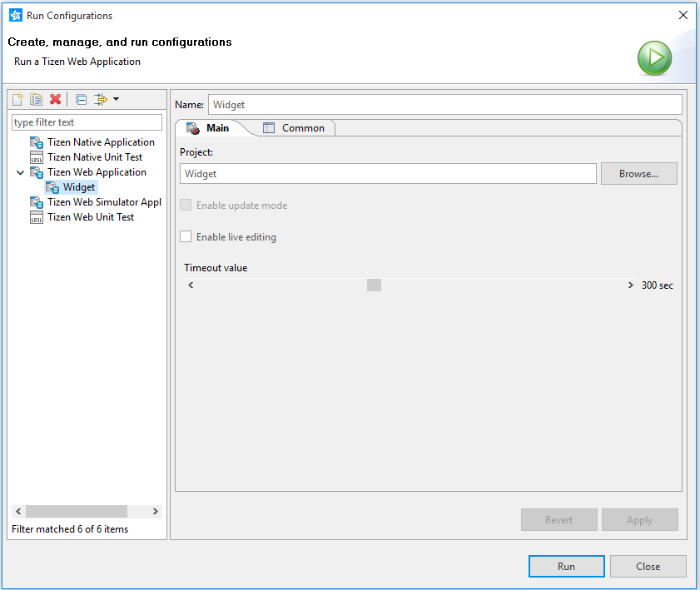Click the Name input field
700x590 pixels.
444,105
